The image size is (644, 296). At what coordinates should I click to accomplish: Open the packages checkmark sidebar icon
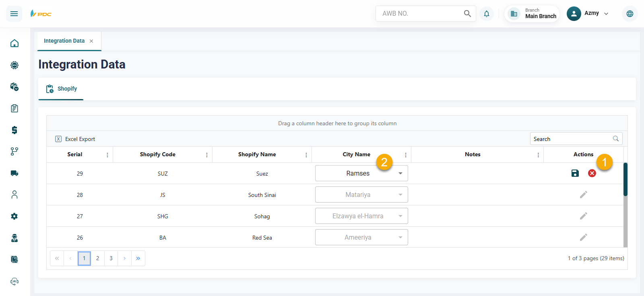pyautogui.click(x=14, y=87)
